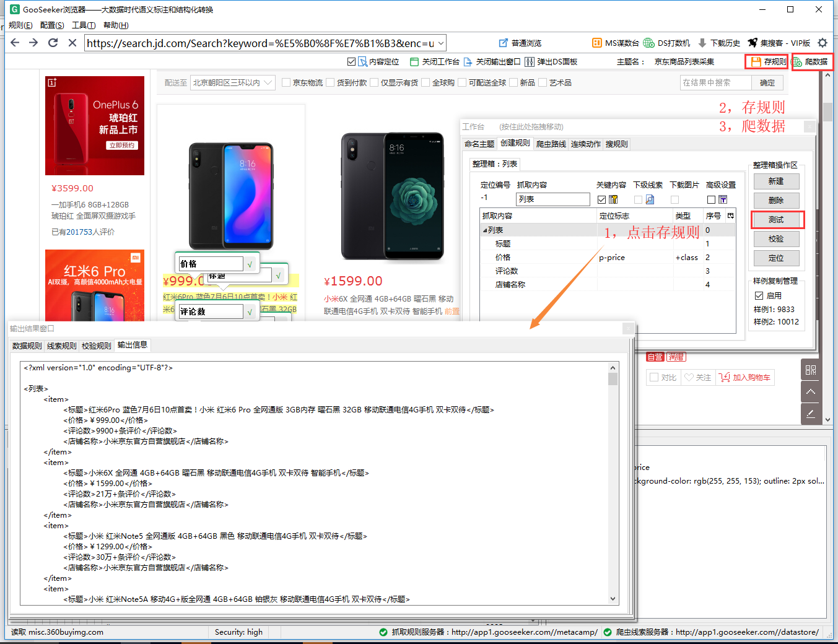
Task: Click the 关键内容 key icon
Action: 613,199
